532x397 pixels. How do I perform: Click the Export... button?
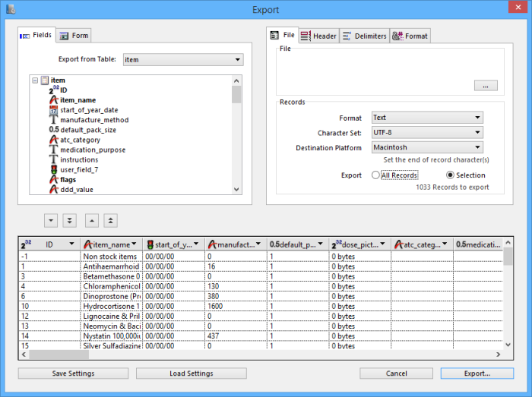(x=477, y=373)
